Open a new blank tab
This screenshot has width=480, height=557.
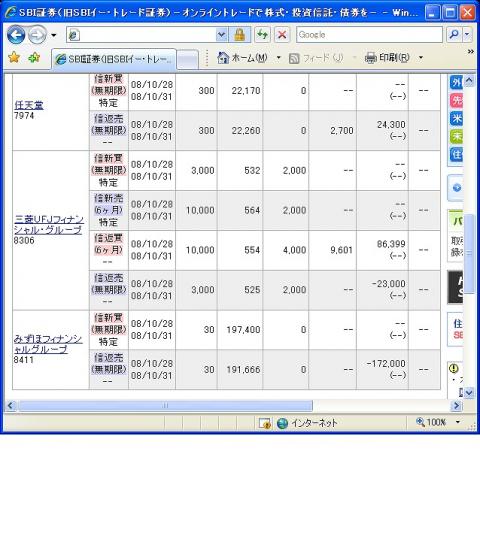188,60
